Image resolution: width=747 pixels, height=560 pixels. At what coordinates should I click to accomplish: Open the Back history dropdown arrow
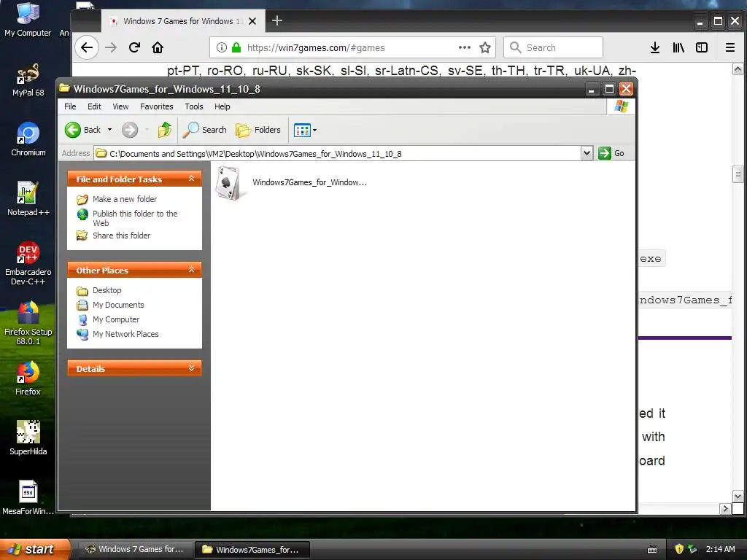coord(109,130)
